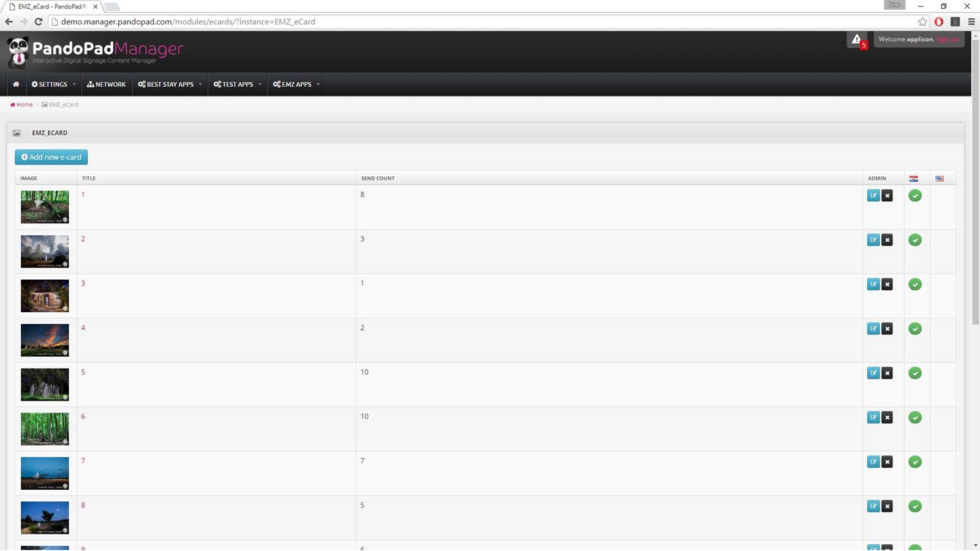
Task: Open the Chrome hamburger menu
Action: 971,21
